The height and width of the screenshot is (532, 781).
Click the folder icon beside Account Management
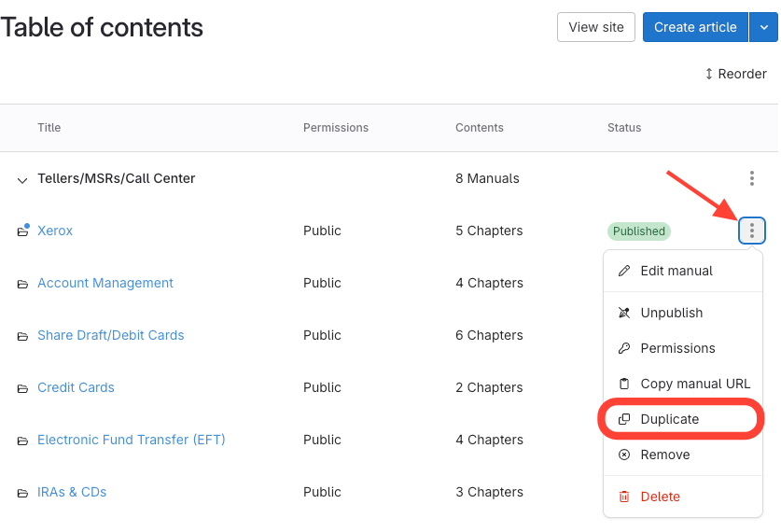point(22,284)
